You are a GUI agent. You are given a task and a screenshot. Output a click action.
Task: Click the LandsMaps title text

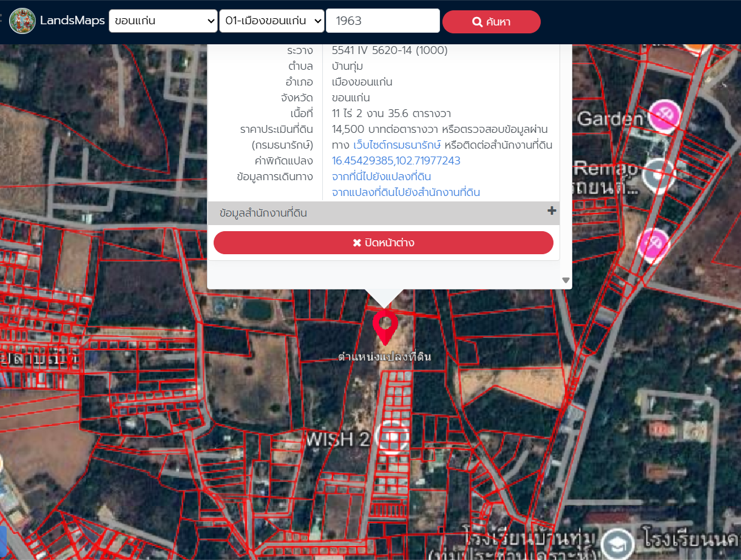pyautogui.click(x=72, y=21)
